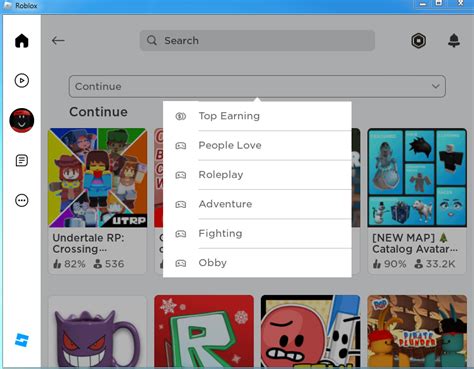Click the 33.2K player count
474x369 pixels.
point(434,264)
